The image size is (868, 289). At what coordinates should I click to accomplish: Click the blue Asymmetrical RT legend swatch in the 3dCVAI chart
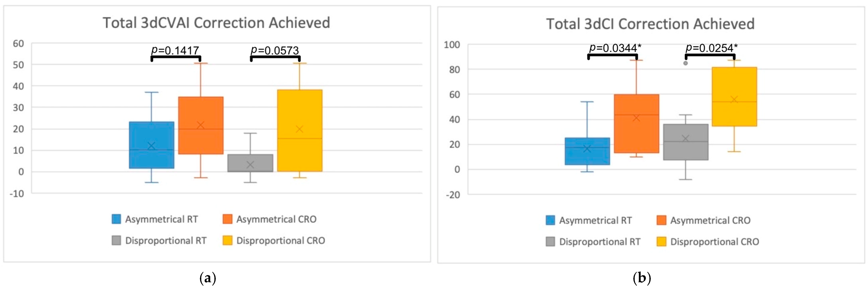(116, 219)
